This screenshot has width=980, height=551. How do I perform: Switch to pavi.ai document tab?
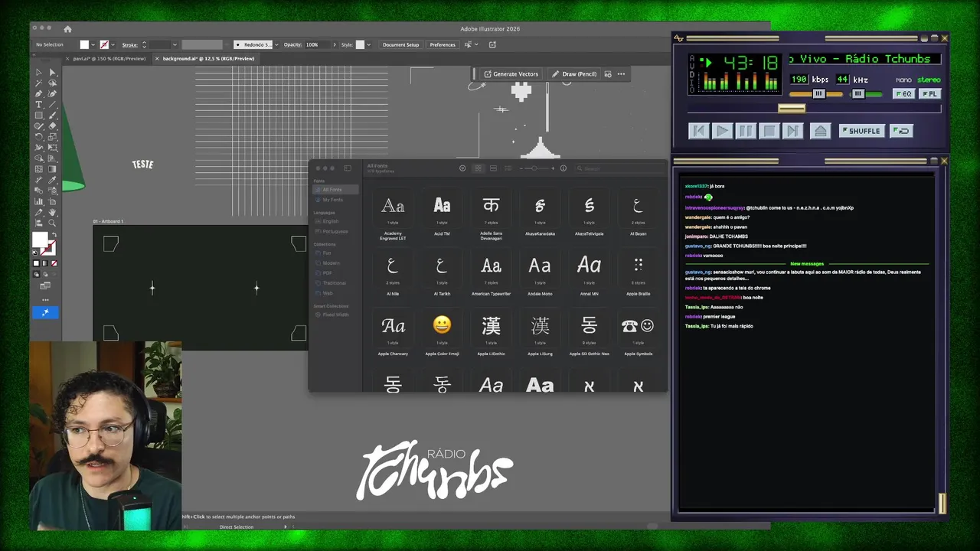click(x=107, y=58)
